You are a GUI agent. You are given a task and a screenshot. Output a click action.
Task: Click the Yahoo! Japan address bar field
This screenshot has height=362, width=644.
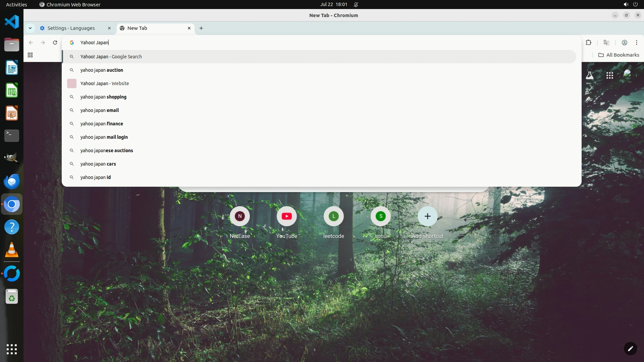coord(235,43)
